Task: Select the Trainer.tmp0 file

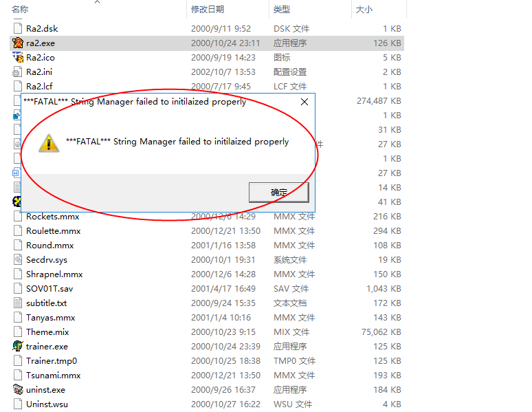Action: click(51, 361)
